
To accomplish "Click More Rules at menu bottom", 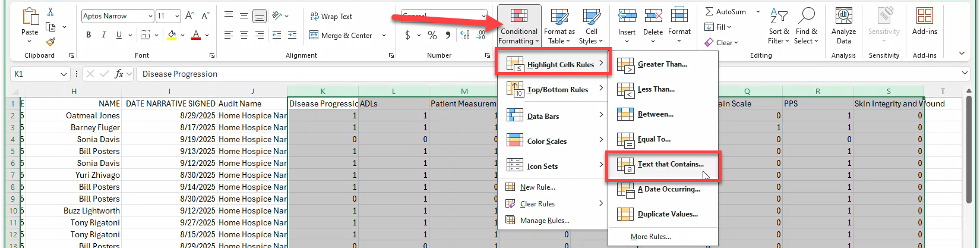I will [650, 237].
